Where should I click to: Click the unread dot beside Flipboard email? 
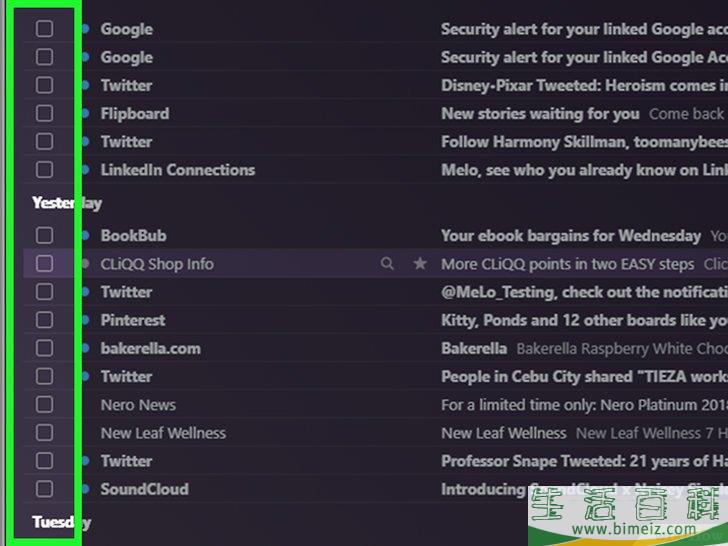click(85, 113)
